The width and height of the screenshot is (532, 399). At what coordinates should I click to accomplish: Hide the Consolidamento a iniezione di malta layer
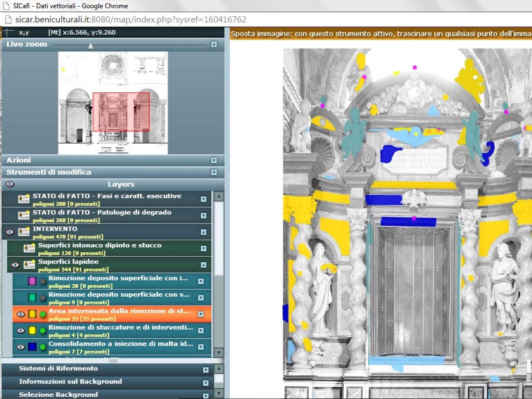tap(21, 347)
